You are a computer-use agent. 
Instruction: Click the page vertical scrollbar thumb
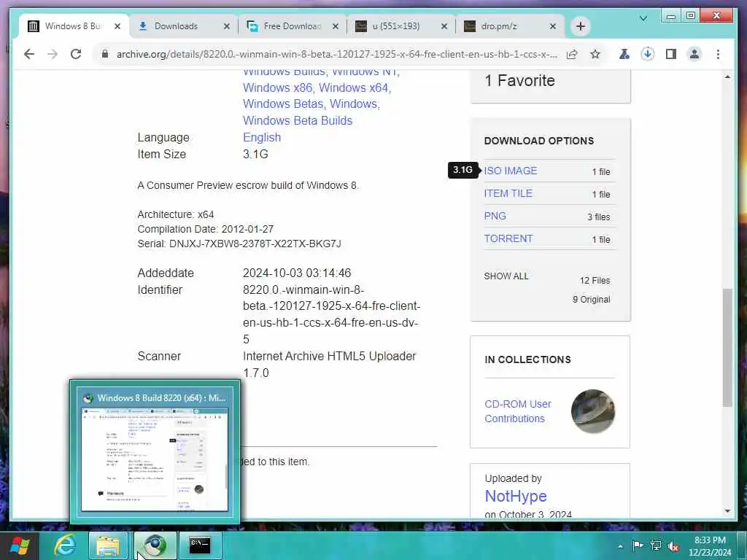[x=727, y=348]
